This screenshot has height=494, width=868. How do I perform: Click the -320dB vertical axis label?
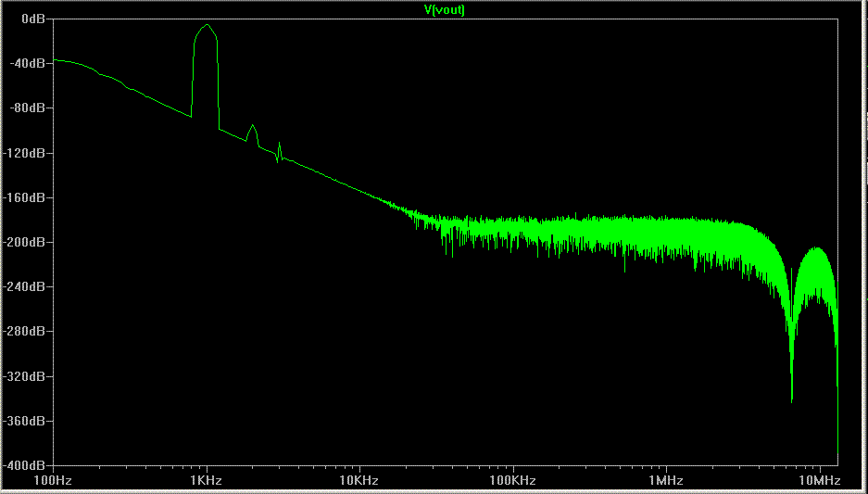coord(25,376)
